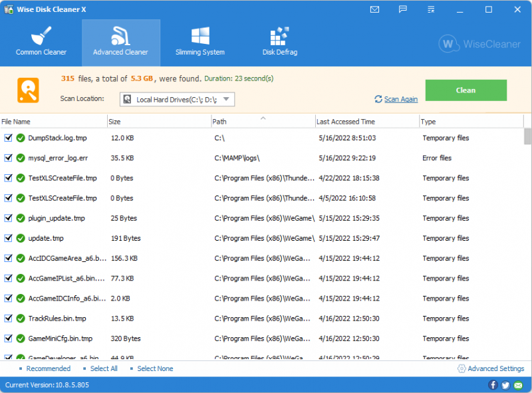Click green status icon for update.tmp

(x=21, y=238)
